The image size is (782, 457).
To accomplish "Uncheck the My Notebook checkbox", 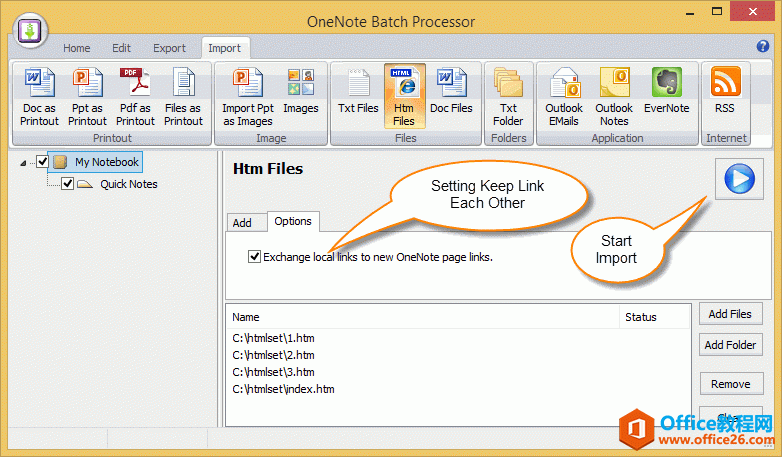I will tap(42, 162).
